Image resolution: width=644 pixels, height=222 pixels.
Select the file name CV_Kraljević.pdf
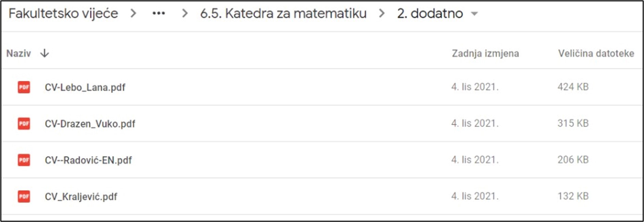point(81,196)
